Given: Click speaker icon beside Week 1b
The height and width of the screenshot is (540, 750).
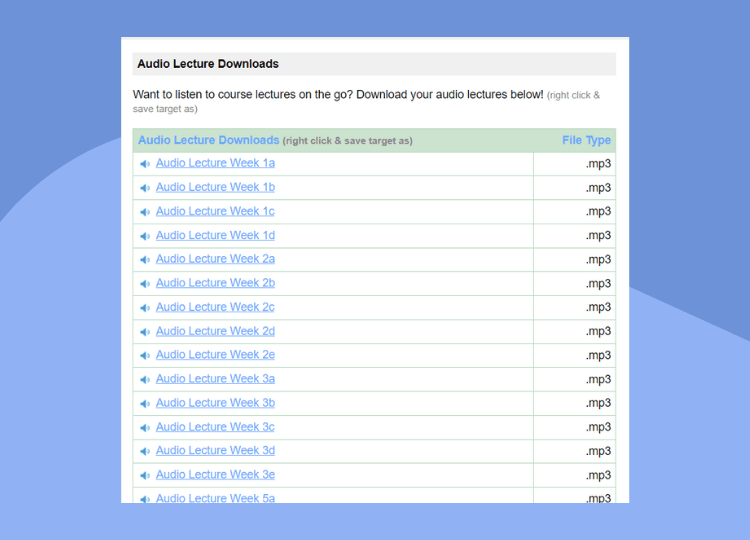Looking at the screenshot, I should [145, 188].
